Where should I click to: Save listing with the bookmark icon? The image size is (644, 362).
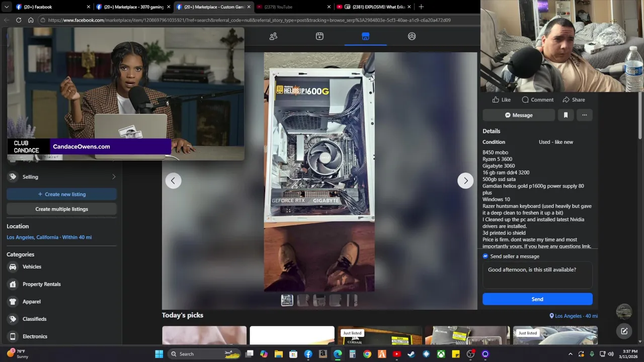pos(566,115)
